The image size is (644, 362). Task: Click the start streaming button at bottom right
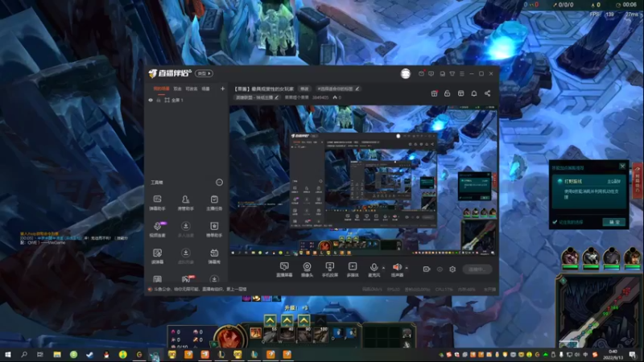477,269
